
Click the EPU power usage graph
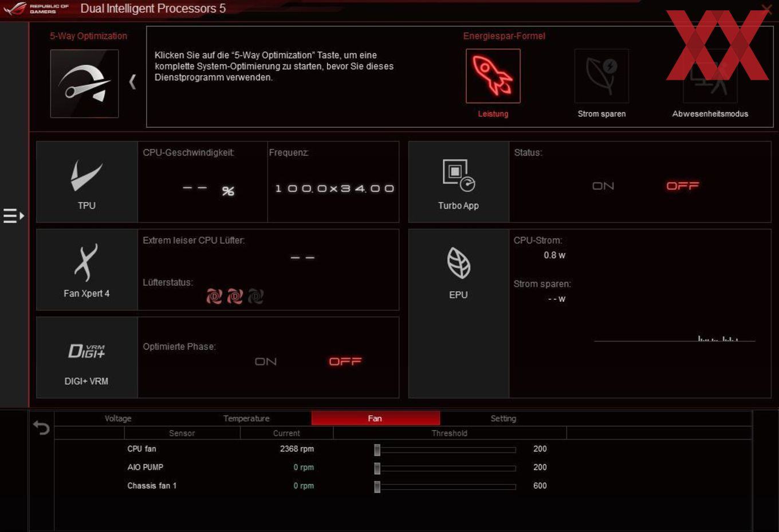[x=675, y=338]
